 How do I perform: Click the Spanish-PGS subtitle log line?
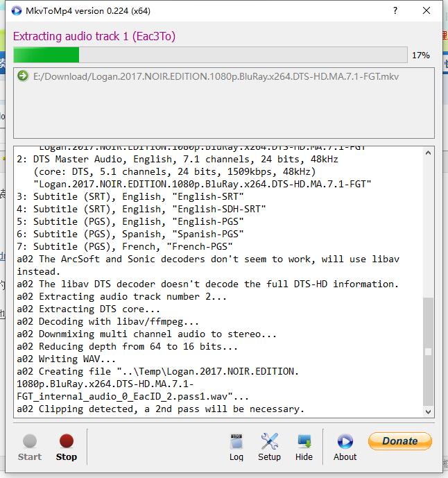pyautogui.click(x=130, y=234)
